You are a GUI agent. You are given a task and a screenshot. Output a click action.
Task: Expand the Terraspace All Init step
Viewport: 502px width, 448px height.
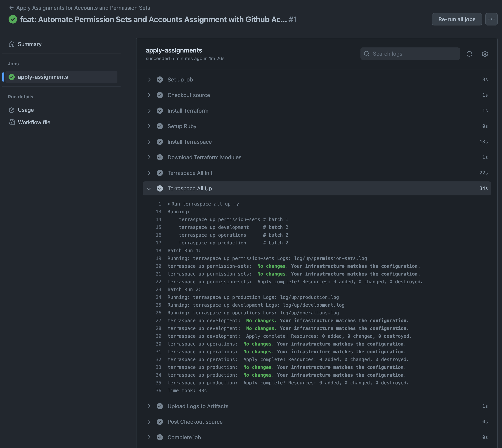149,173
